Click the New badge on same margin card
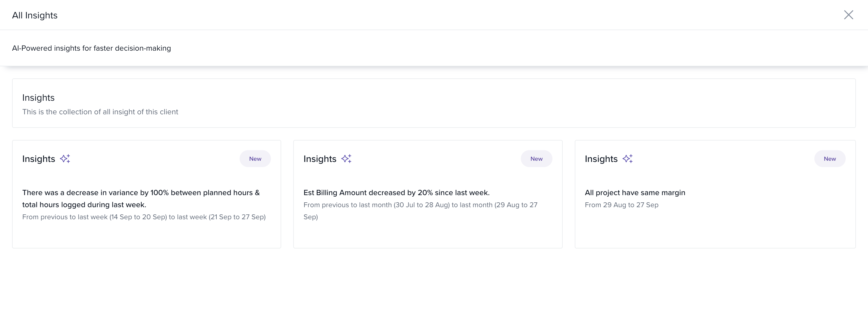The height and width of the screenshot is (310, 868). pos(830,159)
